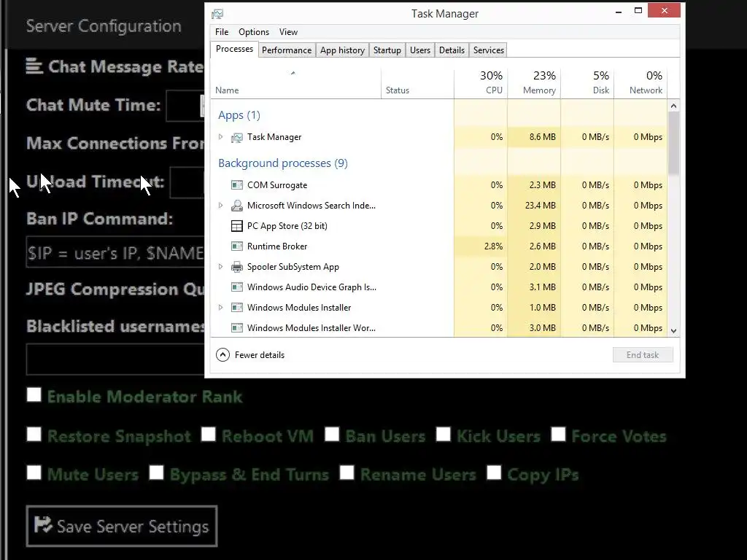Click the save icon in Save Server Settings

[43, 525]
